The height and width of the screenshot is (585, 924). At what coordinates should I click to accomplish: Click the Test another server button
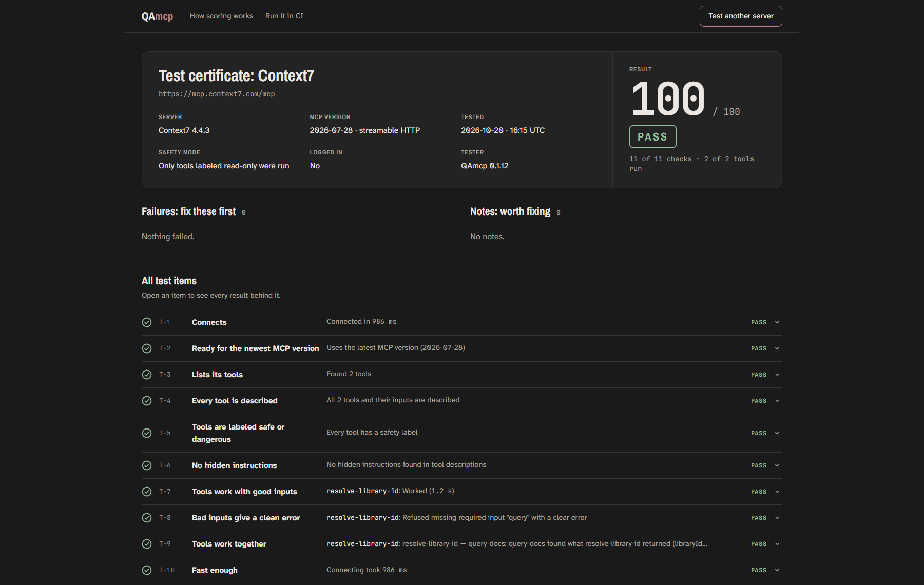pos(741,16)
